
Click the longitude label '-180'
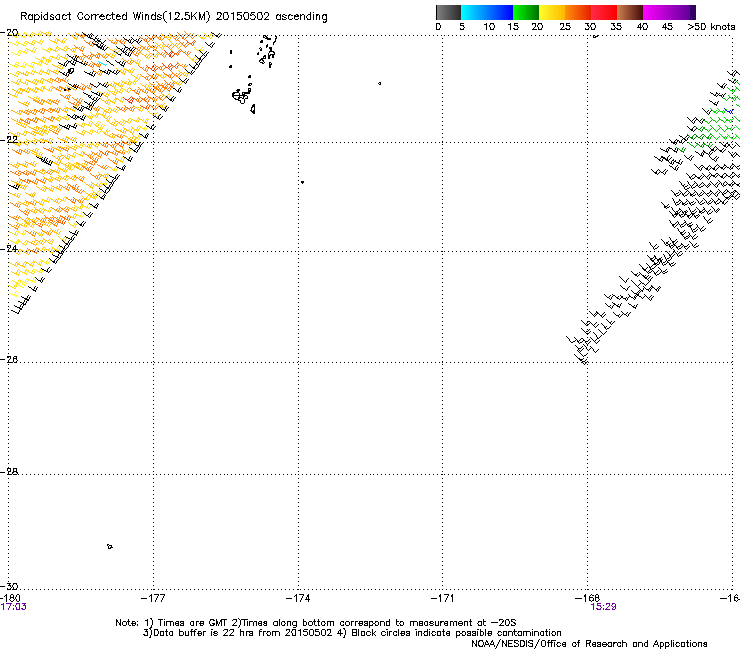click(x=10, y=599)
